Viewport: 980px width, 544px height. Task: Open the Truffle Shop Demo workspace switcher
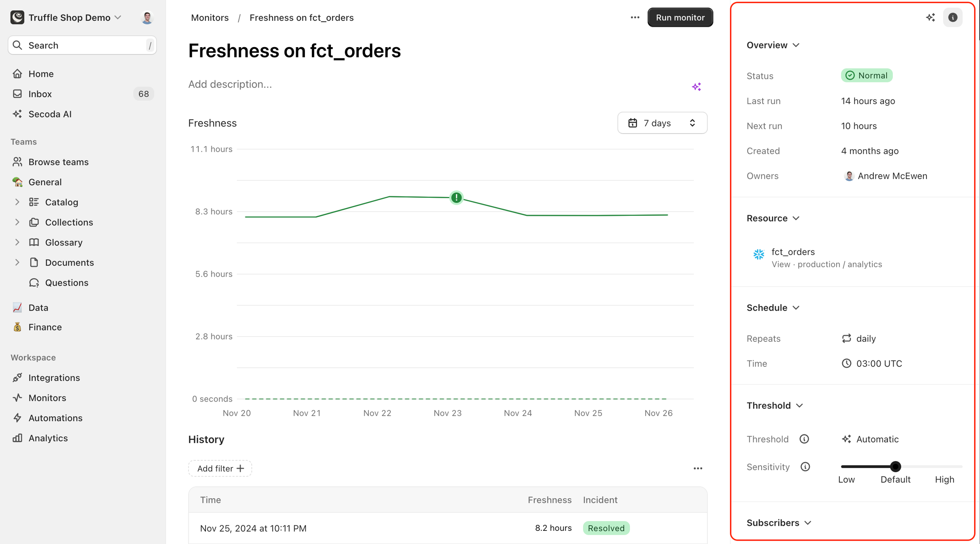tap(69, 17)
